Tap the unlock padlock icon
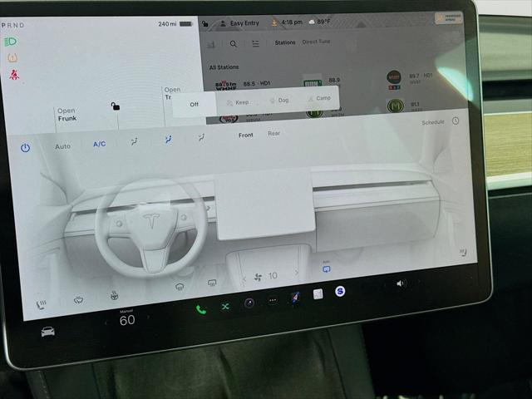This screenshot has height=399, width=532. (x=115, y=106)
